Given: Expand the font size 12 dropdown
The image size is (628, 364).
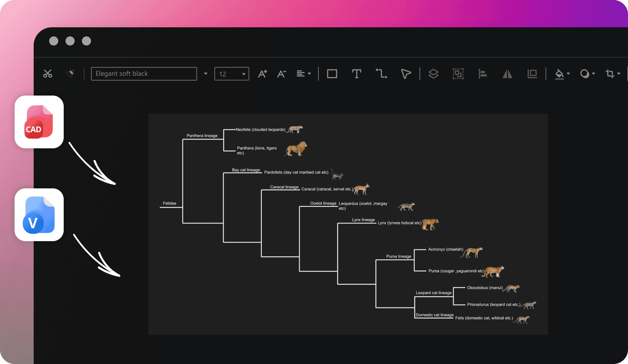Looking at the screenshot, I should (x=243, y=74).
